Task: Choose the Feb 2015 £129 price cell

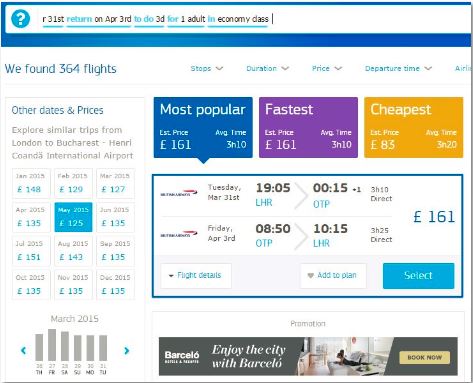Action: point(73,183)
